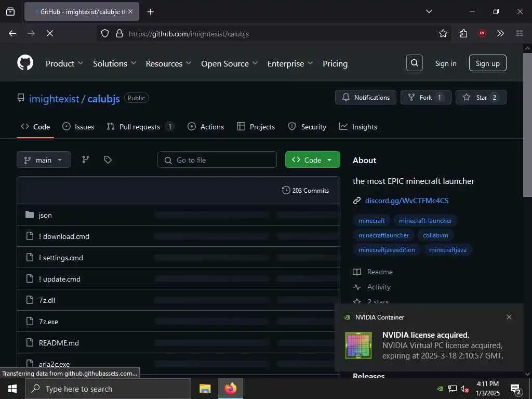The image size is (532, 399).
Task: Switch to the Insights tab
Action: click(x=358, y=127)
